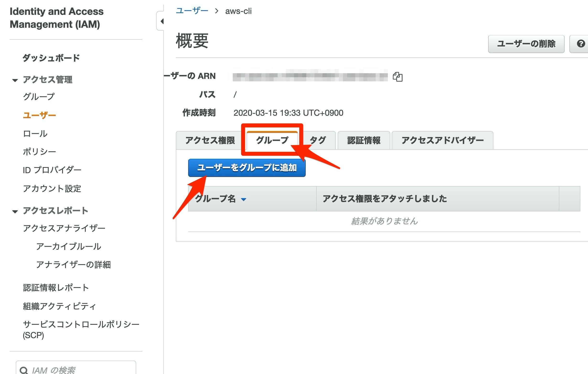Click the グループ名 column header text

215,198
